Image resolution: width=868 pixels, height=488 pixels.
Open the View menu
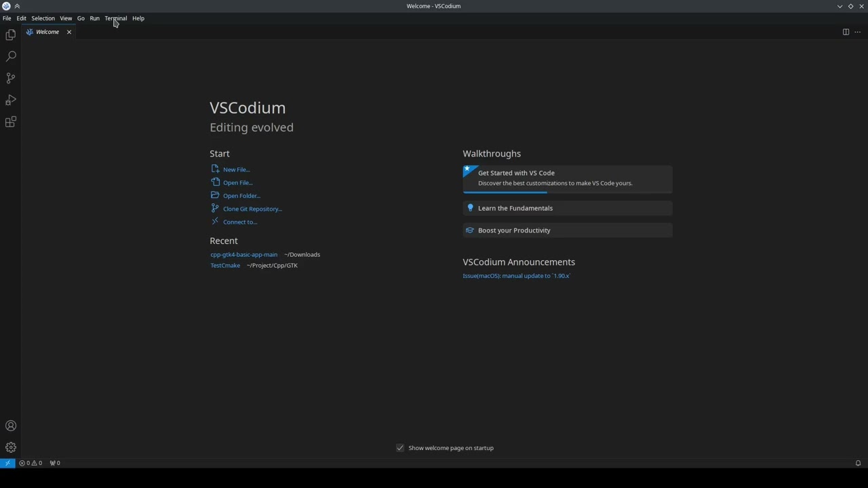click(x=66, y=18)
